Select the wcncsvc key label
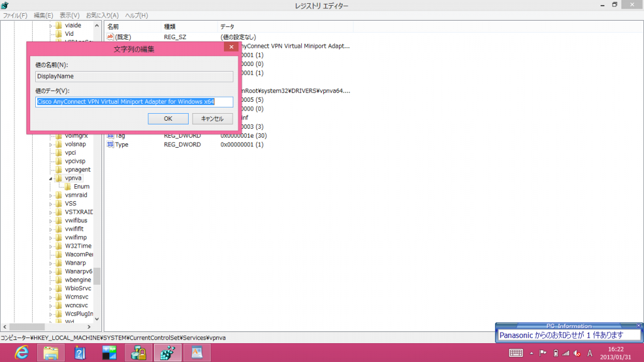The image size is (644, 362). click(76, 305)
